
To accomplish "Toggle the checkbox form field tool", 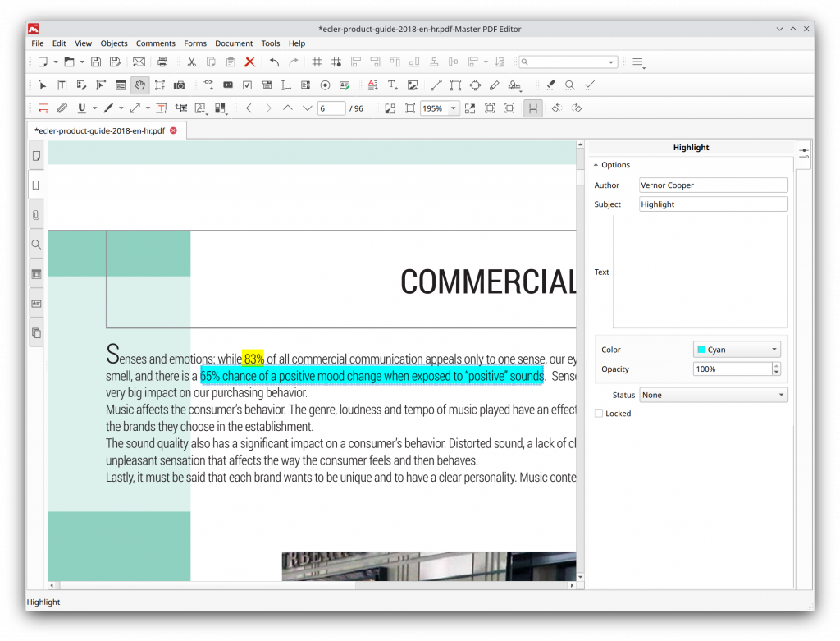I will 247,85.
